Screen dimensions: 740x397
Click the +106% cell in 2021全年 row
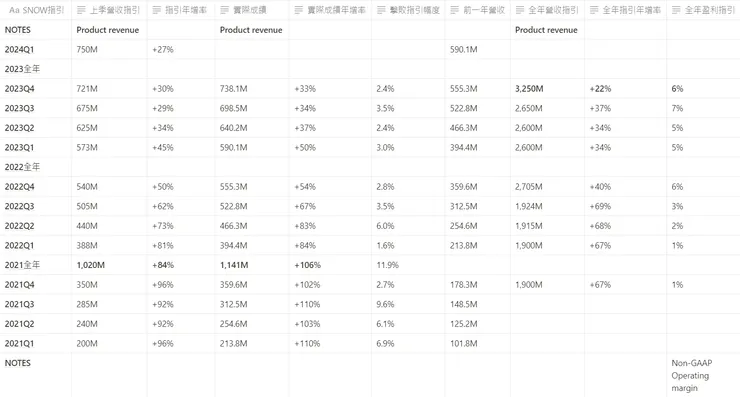pos(307,265)
